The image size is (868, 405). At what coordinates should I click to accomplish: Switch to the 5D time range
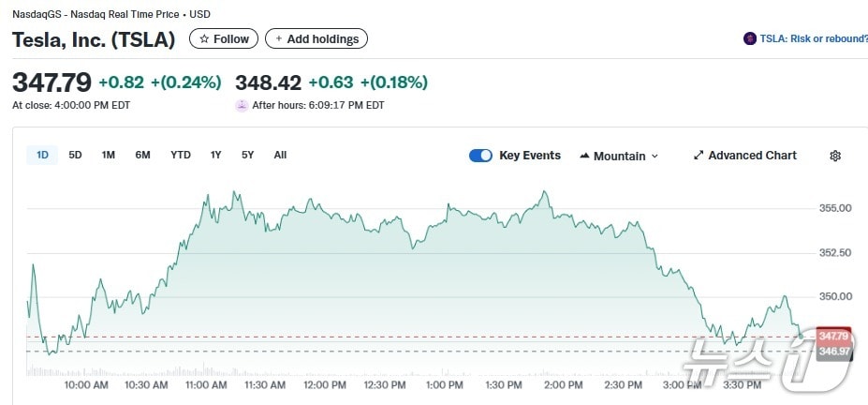coord(75,155)
